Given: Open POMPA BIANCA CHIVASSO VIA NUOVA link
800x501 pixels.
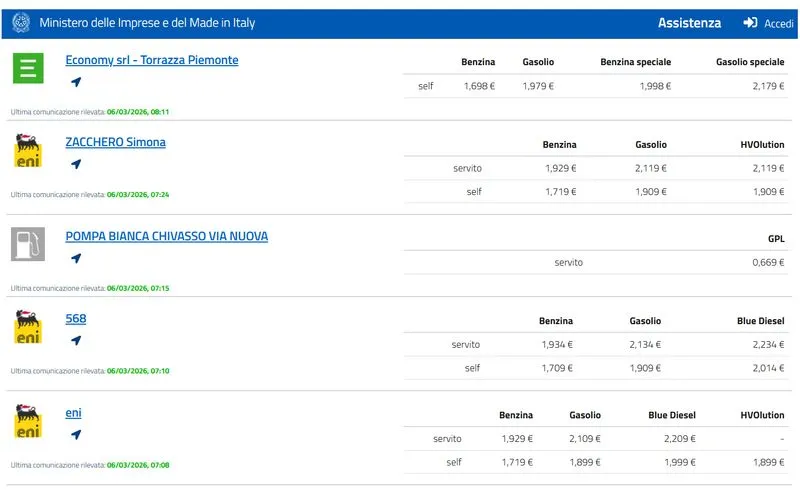Looking at the screenshot, I should coord(166,236).
